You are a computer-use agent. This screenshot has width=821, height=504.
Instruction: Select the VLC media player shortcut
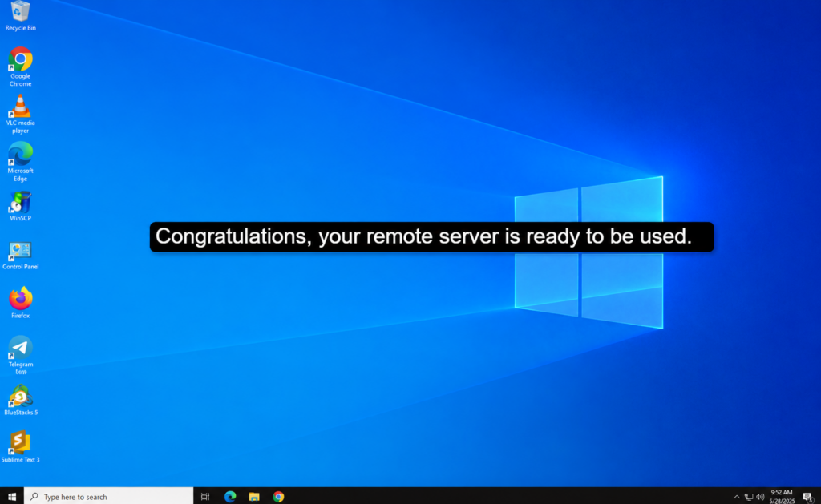tap(20, 114)
